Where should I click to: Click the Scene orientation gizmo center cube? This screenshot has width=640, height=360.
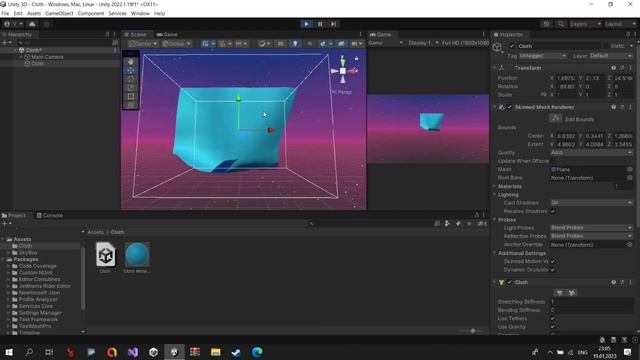pyautogui.click(x=343, y=71)
